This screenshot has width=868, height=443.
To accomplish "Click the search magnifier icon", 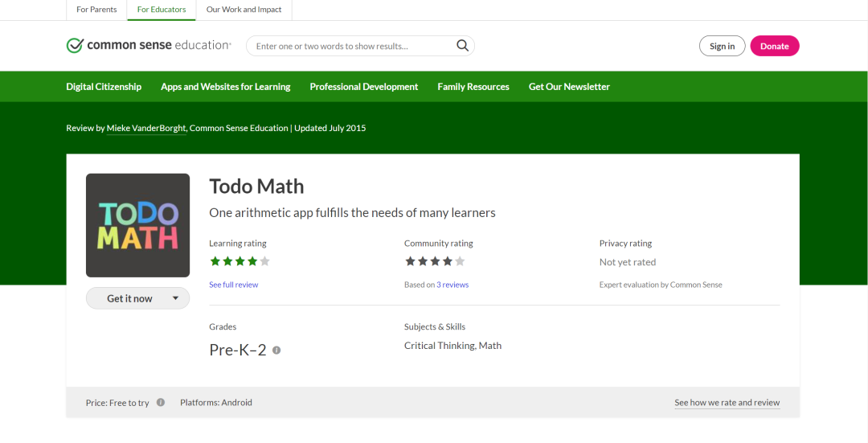I will (462, 45).
